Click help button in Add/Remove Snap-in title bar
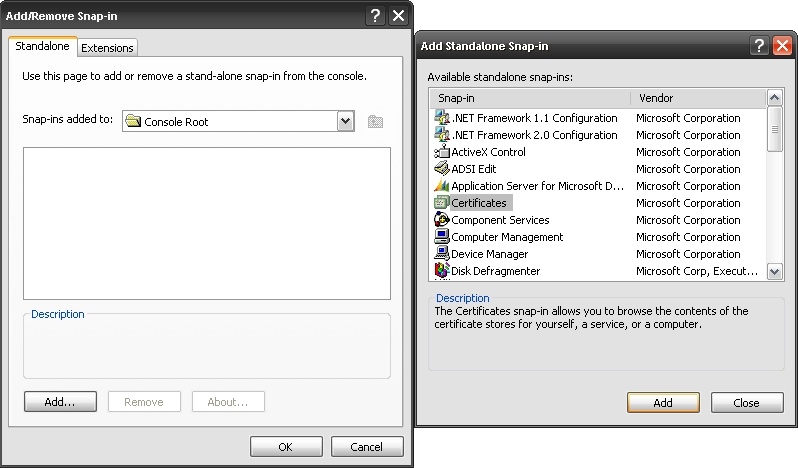798x468 pixels. 375,16
